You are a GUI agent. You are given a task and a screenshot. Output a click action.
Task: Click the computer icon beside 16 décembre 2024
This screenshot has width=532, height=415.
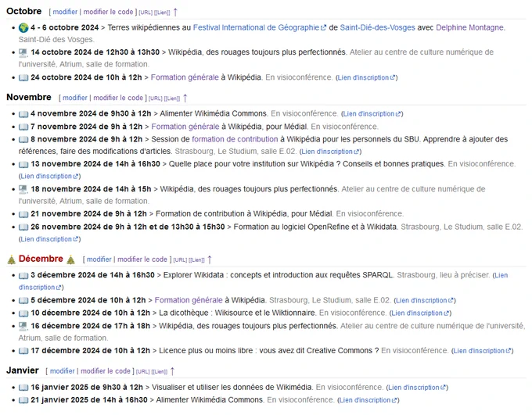click(x=23, y=326)
